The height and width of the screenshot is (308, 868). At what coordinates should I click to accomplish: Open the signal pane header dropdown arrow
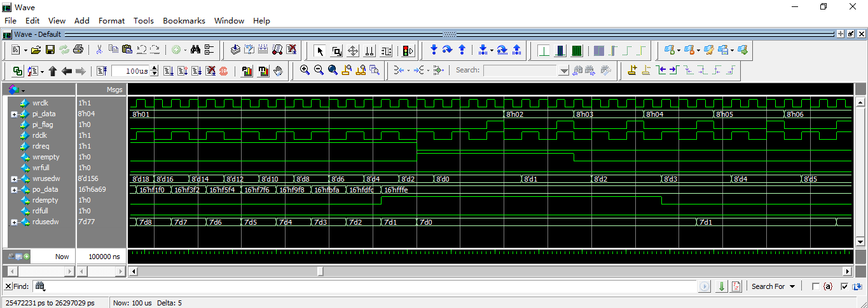pos(23,90)
